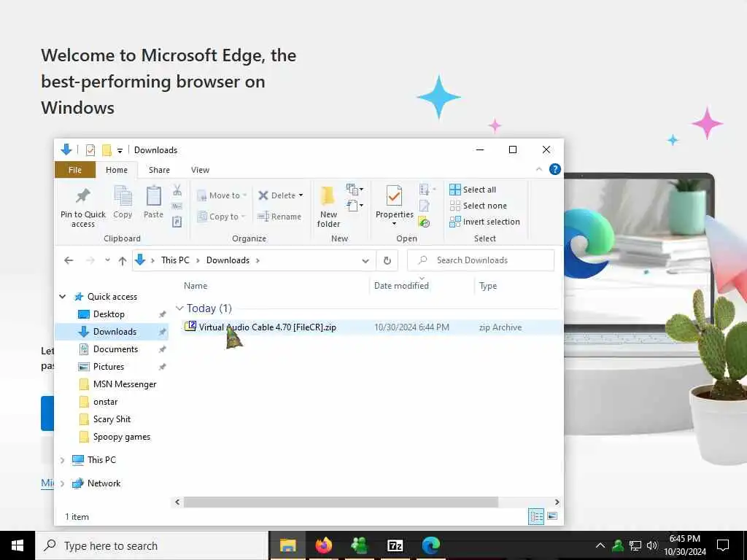Open the Delete dropdown arrow
The width and height of the screenshot is (747, 560).
pos(301,195)
